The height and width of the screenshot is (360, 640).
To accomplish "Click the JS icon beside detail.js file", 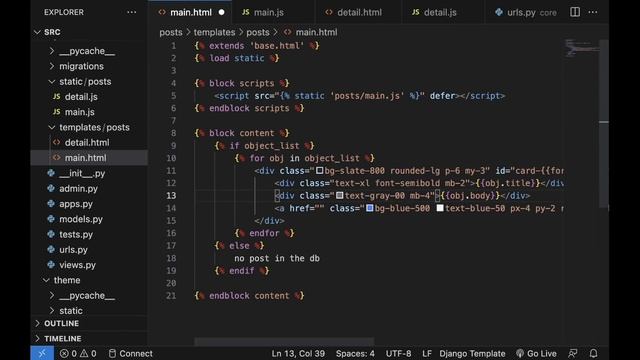I will click(x=57, y=96).
